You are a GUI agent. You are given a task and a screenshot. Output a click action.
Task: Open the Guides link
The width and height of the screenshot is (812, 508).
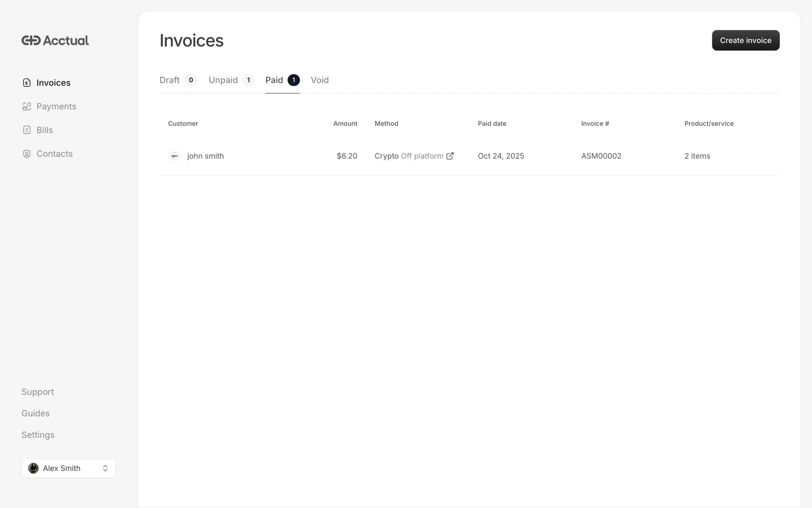[36, 414]
